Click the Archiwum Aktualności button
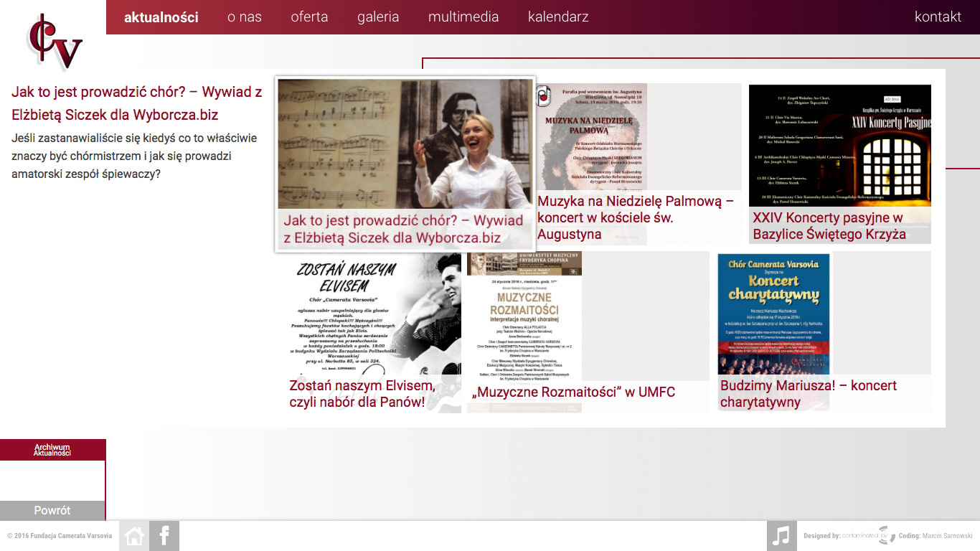This screenshot has height=551, width=980. (x=52, y=450)
